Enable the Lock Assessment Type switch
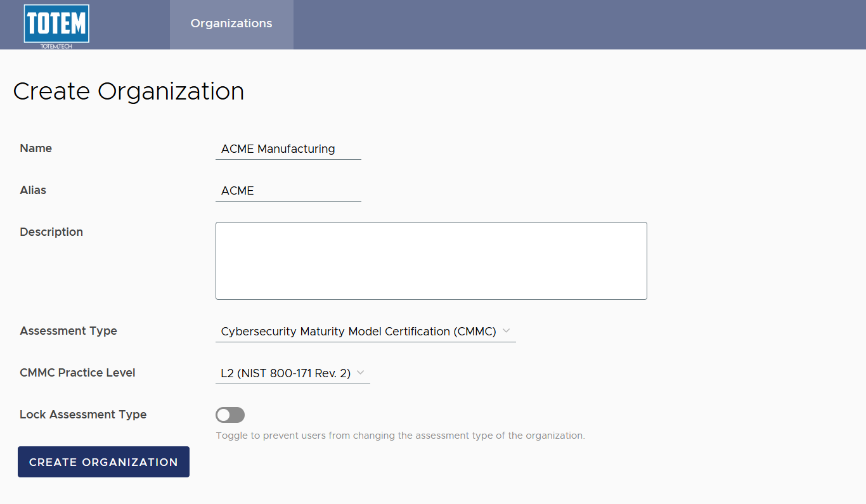Viewport: 866px width, 504px height. pyautogui.click(x=230, y=415)
